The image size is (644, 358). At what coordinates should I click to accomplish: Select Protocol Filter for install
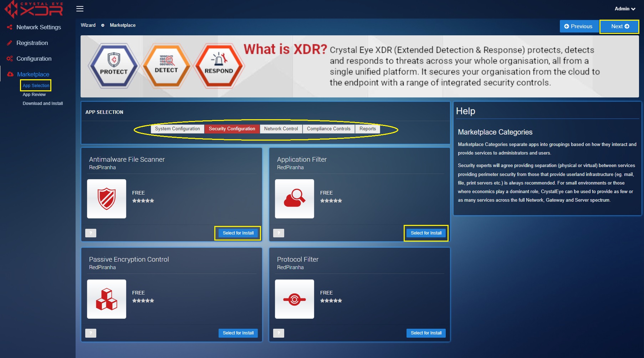(x=426, y=333)
